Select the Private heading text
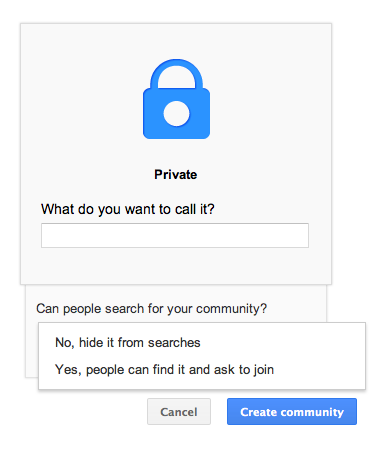The image size is (384, 452). click(x=176, y=175)
